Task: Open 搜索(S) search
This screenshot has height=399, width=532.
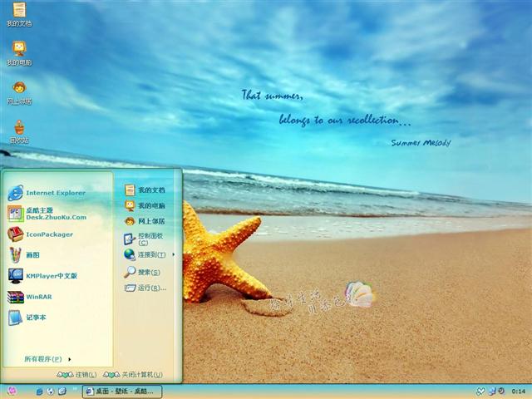Action: pyautogui.click(x=142, y=272)
